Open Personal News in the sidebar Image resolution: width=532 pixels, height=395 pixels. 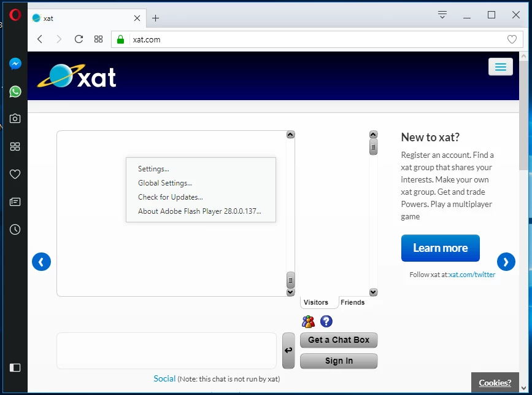(x=15, y=202)
